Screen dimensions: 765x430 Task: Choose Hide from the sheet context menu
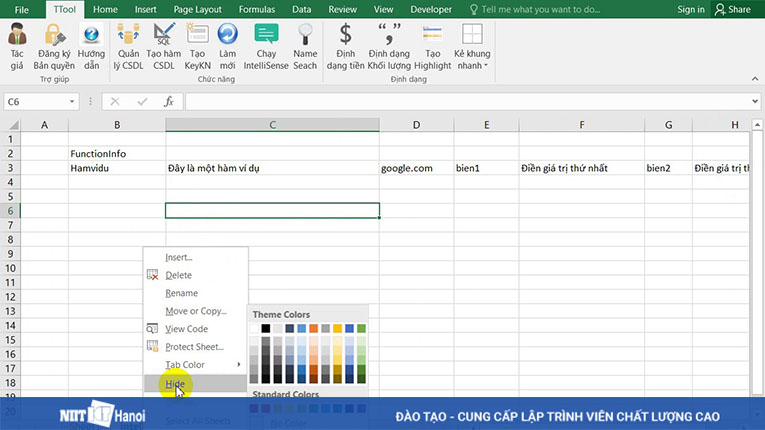pyautogui.click(x=175, y=383)
